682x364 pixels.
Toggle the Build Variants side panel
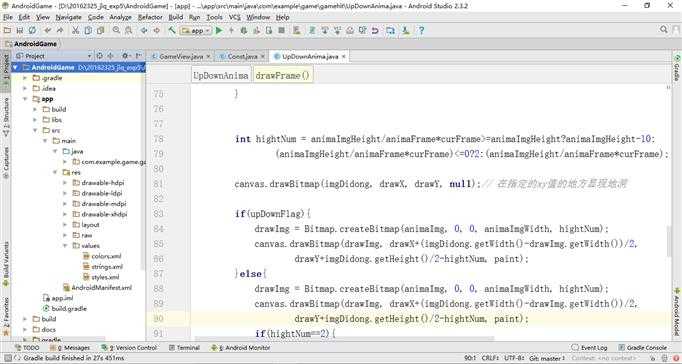[6, 264]
